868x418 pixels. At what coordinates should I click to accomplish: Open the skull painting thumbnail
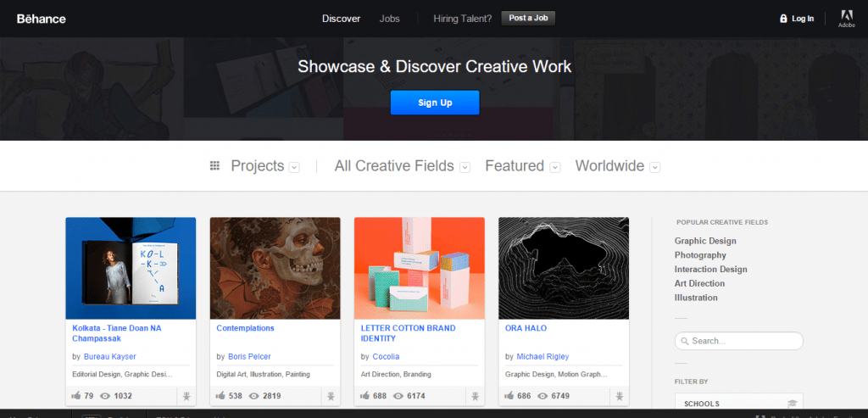click(275, 269)
